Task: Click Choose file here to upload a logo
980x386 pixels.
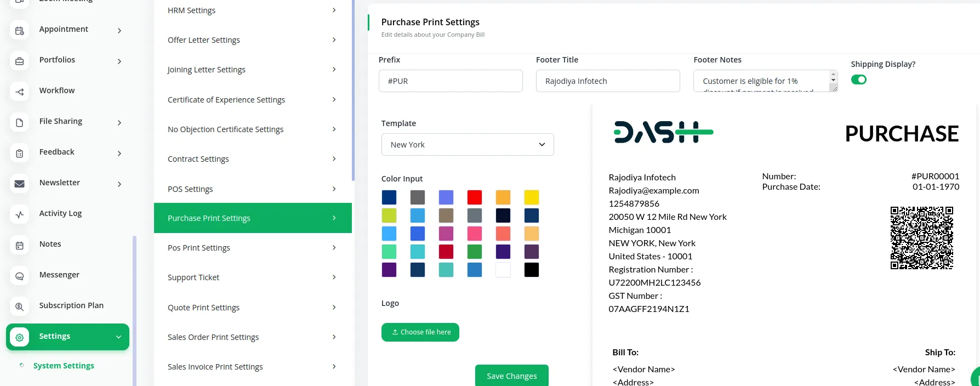Action: point(420,332)
